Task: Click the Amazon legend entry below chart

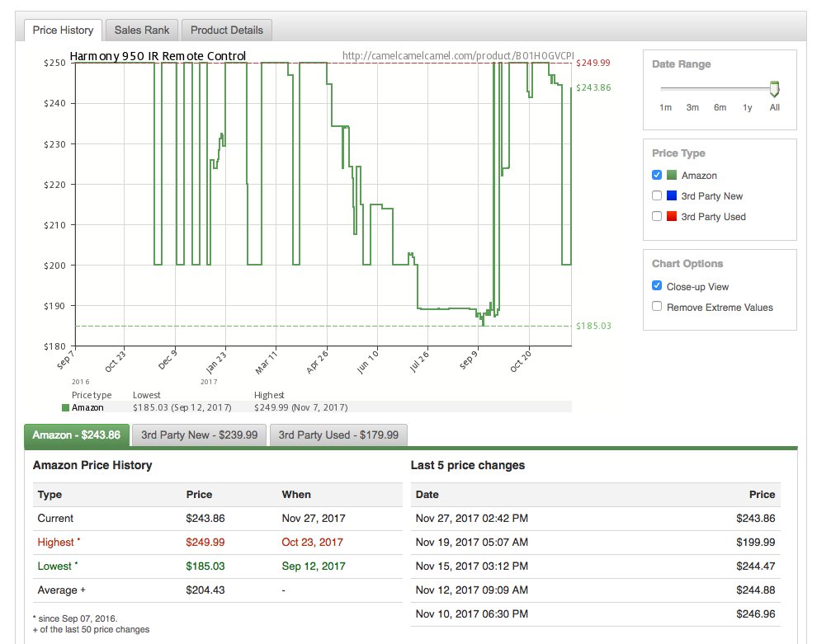Action: point(83,408)
